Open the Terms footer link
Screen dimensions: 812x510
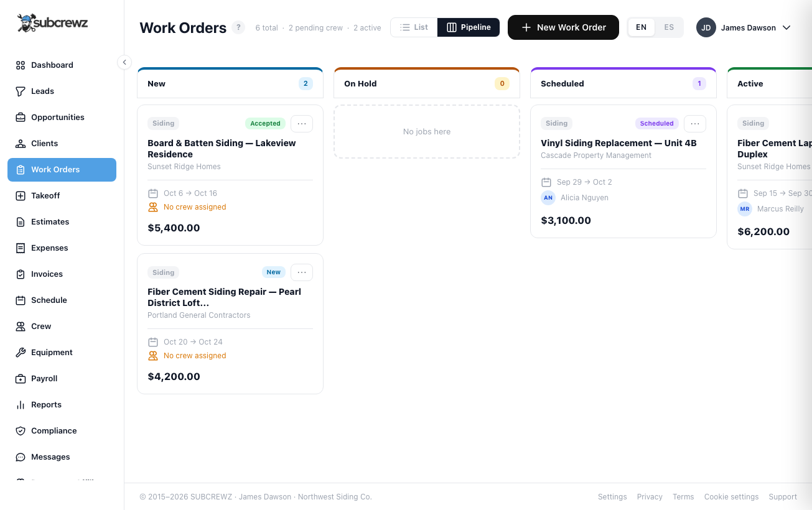coord(683,497)
